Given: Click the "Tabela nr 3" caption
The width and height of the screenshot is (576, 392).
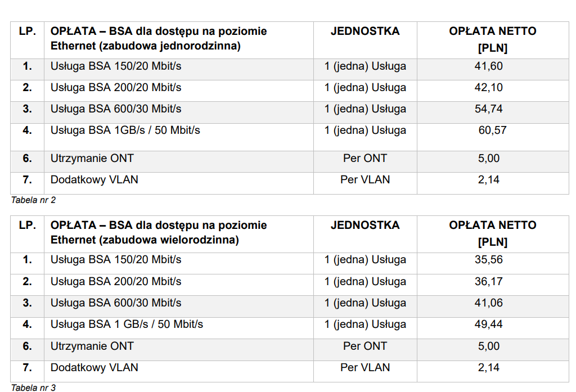Looking at the screenshot, I should tap(33, 388).
